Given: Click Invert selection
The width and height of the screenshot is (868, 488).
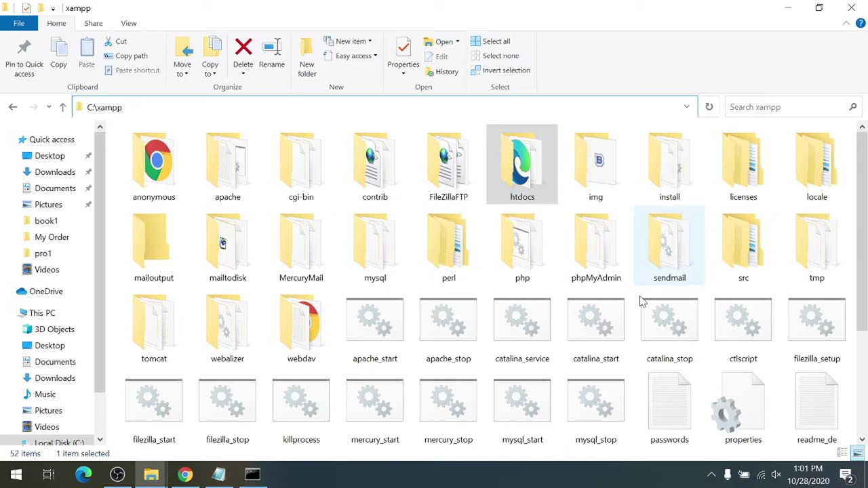Looking at the screenshot, I should point(500,70).
